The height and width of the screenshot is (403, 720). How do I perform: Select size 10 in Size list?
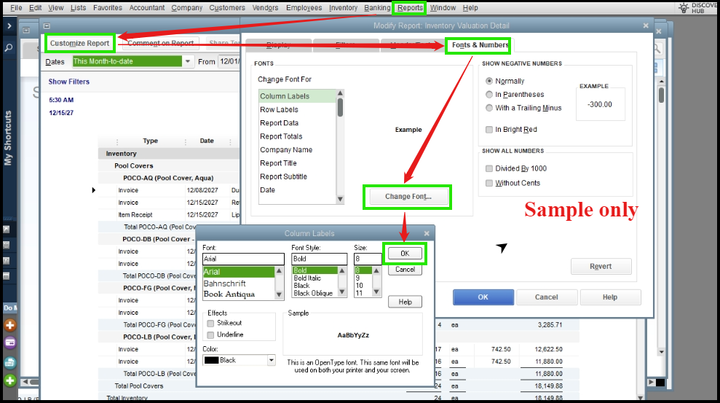coord(359,285)
